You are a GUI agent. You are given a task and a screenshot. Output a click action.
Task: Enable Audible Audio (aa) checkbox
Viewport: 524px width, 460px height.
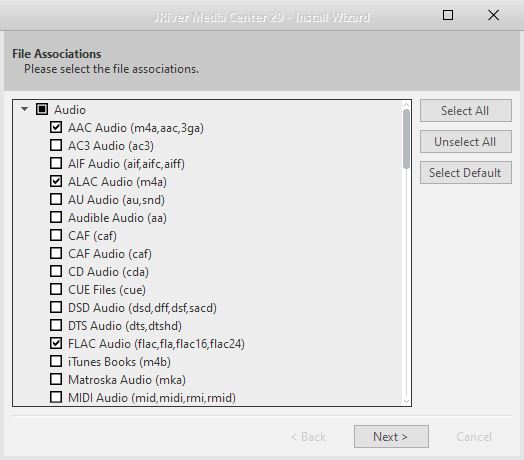click(x=56, y=217)
